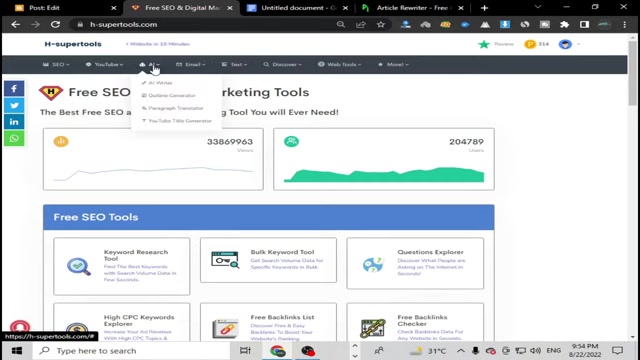Expand the SEO dropdown menu
This screenshot has width=640, height=360.
[56, 64]
